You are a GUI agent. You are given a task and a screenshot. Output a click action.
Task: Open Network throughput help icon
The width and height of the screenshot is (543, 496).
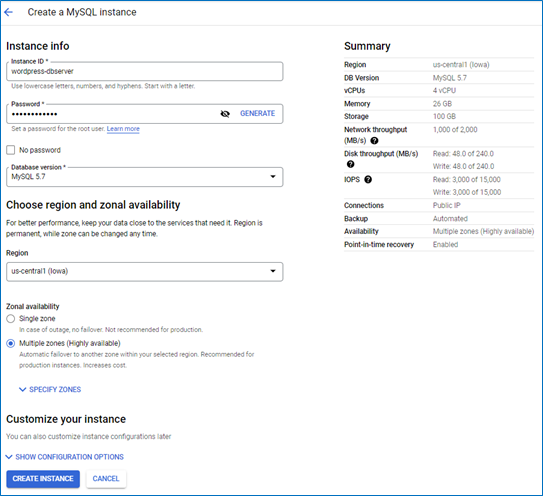point(374,141)
